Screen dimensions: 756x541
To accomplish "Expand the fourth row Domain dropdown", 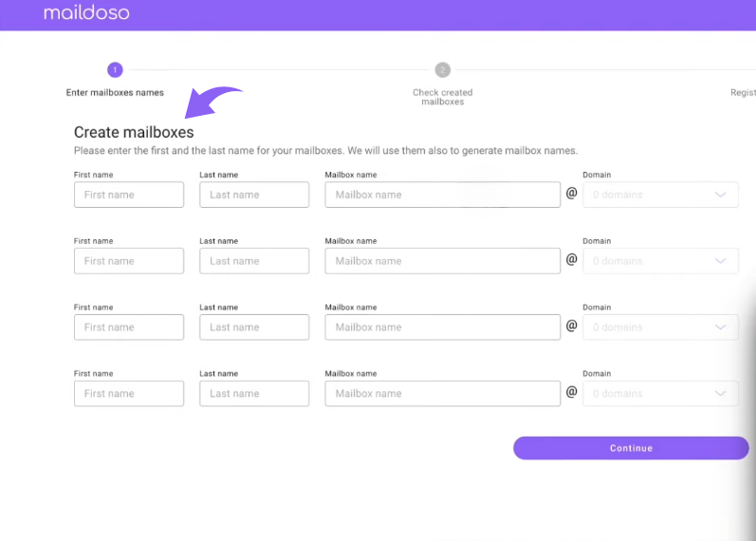I will pyautogui.click(x=660, y=394).
